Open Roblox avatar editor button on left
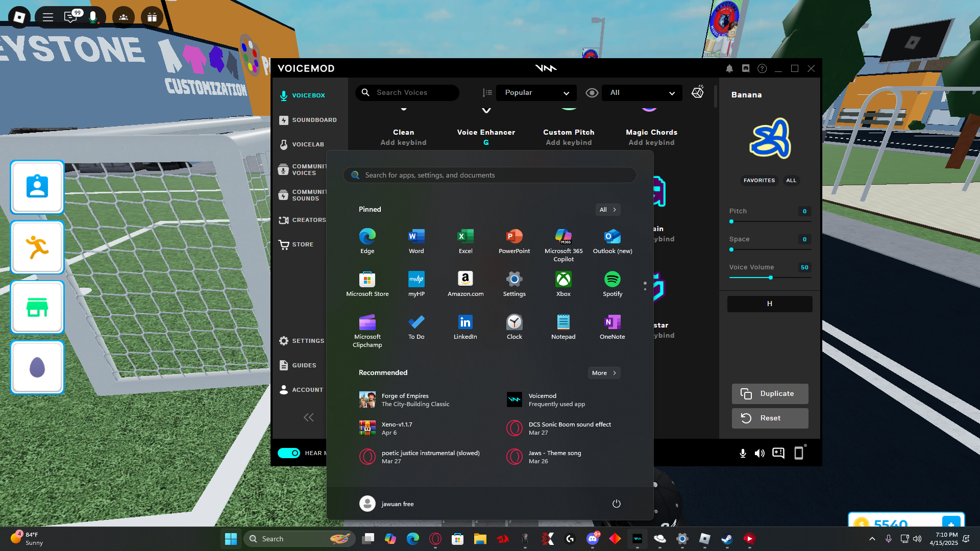This screenshot has width=980, height=551. (x=37, y=187)
